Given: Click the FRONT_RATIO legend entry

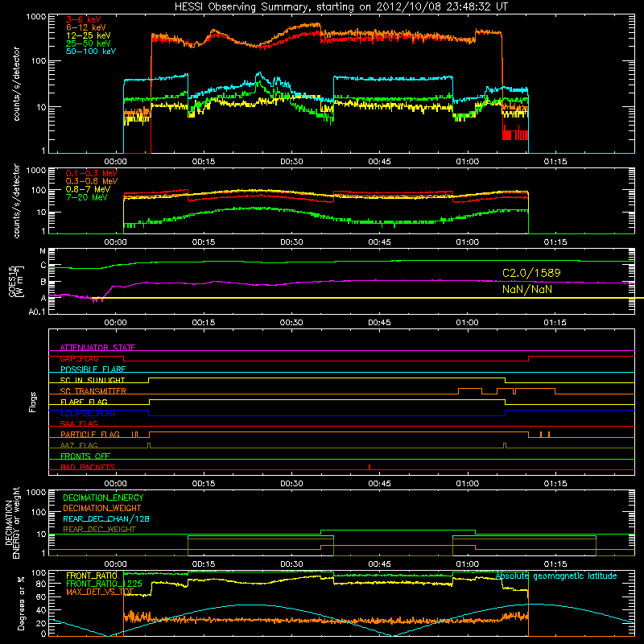Looking at the screenshot, I should point(92,576).
